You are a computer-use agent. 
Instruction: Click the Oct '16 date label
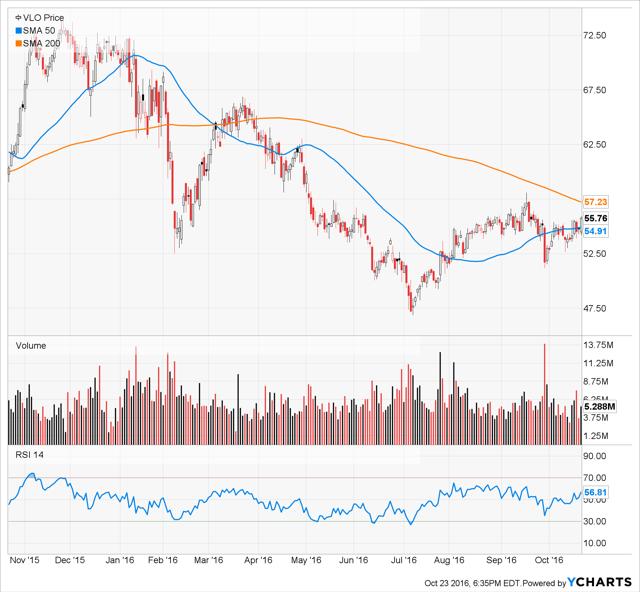(549, 560)
